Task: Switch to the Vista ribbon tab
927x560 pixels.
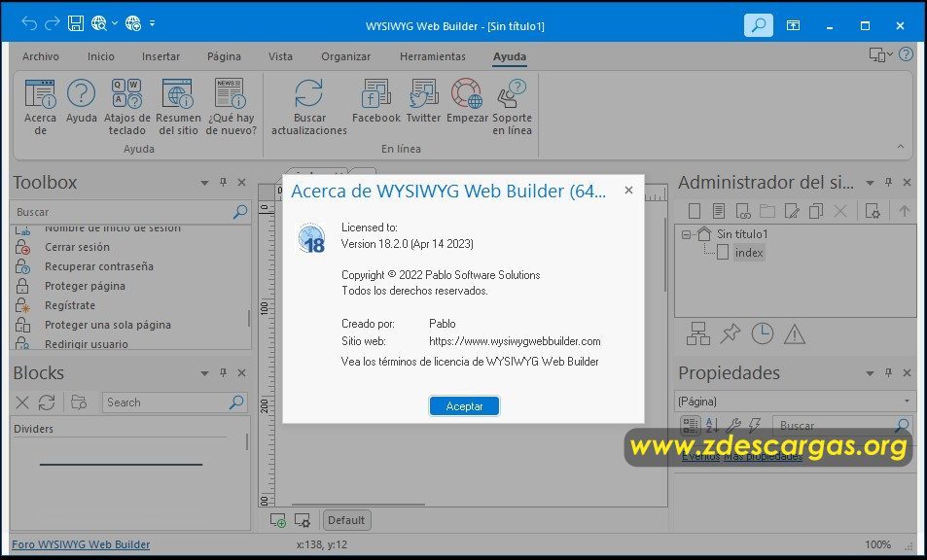Action: [280, 56]
